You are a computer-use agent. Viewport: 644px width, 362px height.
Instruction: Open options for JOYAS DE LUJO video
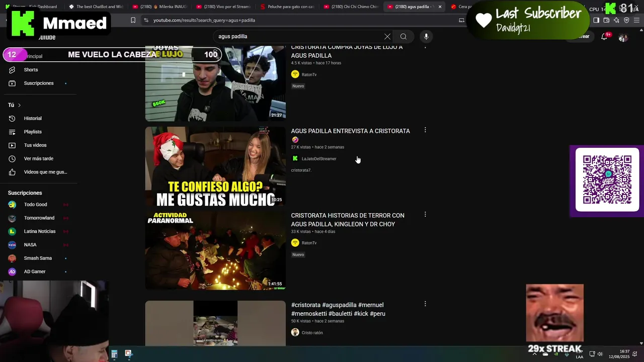425,47
